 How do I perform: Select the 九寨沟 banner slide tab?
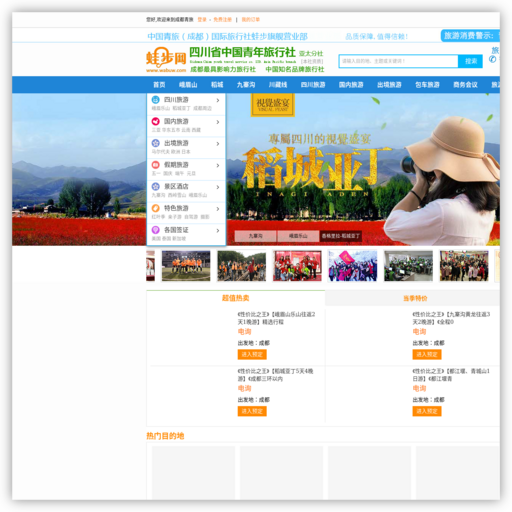pyautogui.click(x=255, y=236)
